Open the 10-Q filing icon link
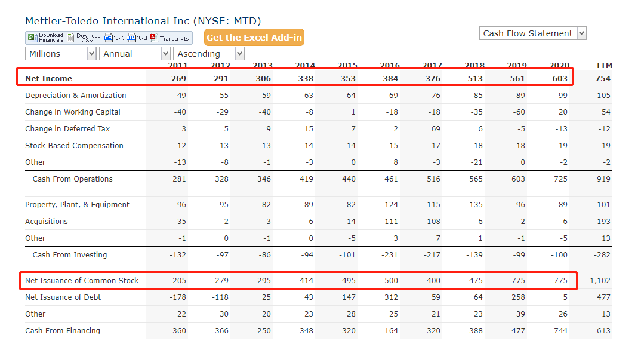 (131, 38)
